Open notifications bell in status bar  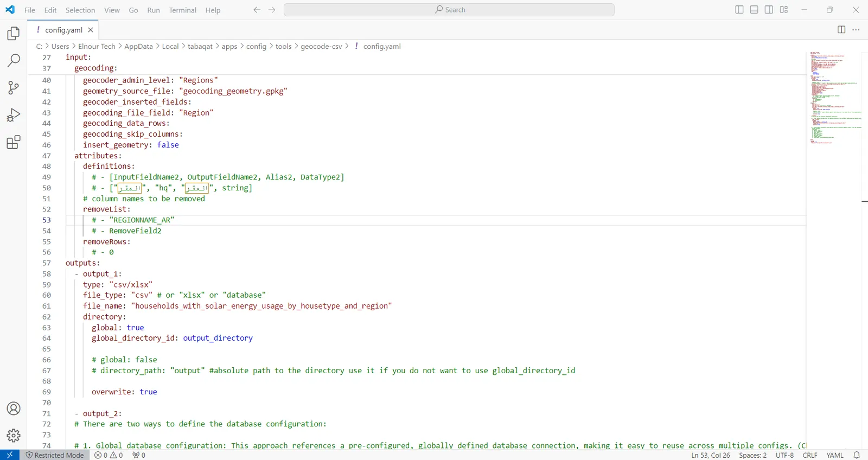(857, 455)
